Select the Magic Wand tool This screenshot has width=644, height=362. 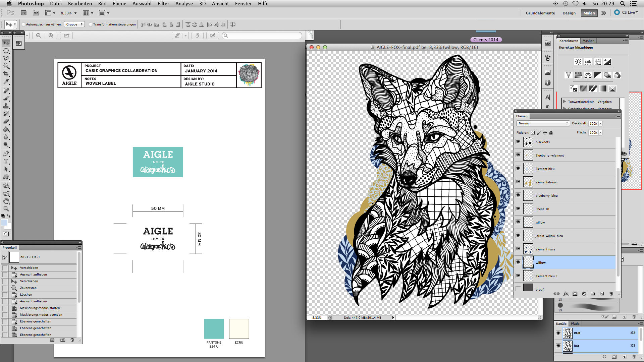(6, 66)
